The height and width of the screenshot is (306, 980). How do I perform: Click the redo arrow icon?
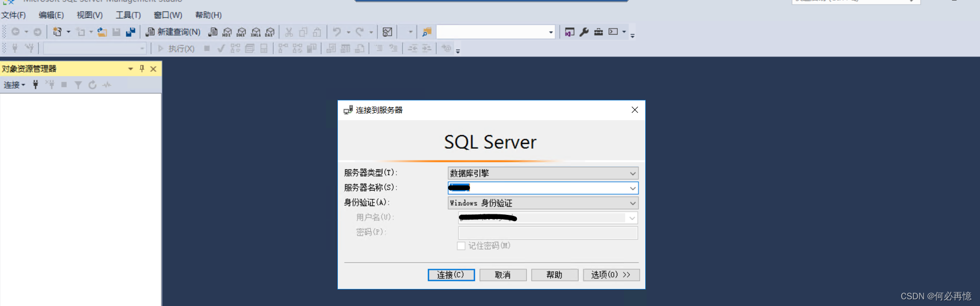point(360,32)
